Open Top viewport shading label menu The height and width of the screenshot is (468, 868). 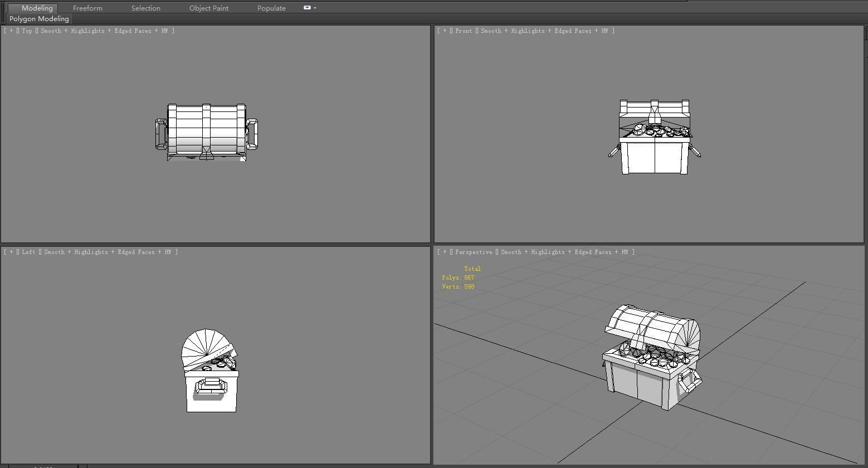(x=104, y=31)
